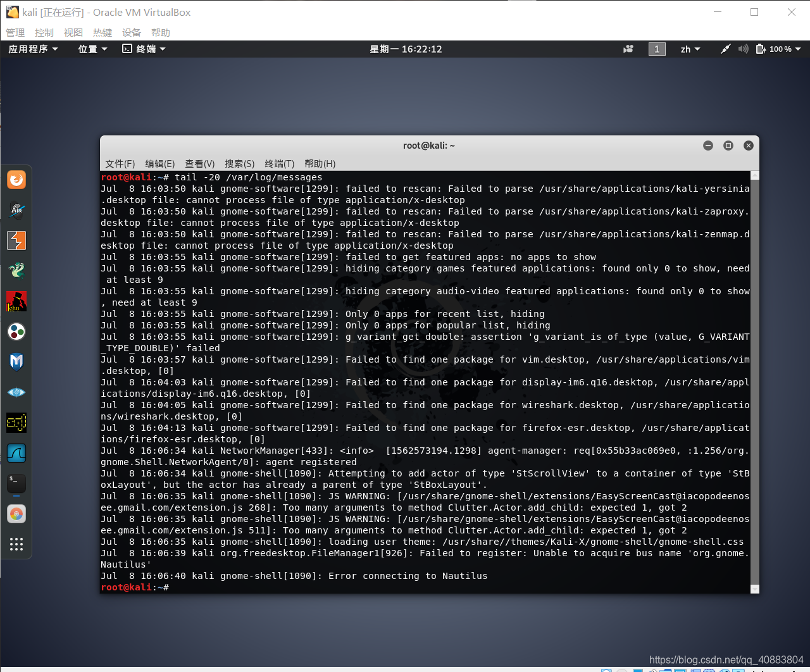Image resolution: width=810 pixels, height=672 pixels.
Task: Open the 应用程序 applications menu
Action: pos(33,49)
